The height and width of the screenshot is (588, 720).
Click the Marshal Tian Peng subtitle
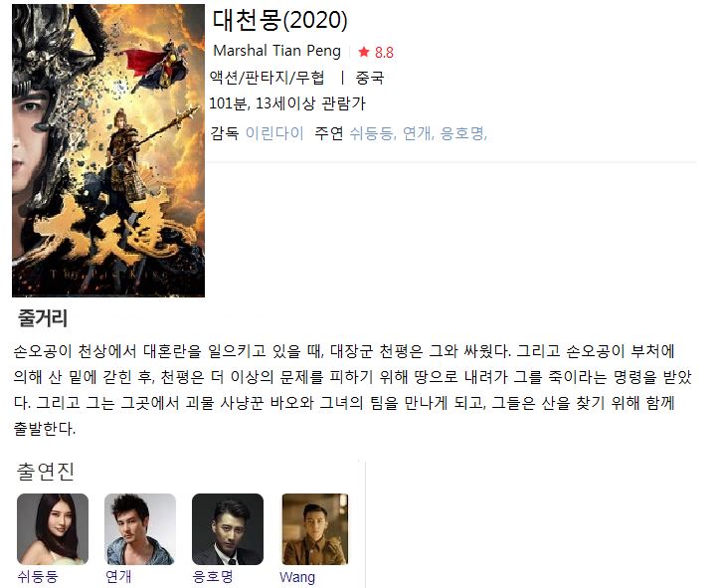tap(276, 51)
